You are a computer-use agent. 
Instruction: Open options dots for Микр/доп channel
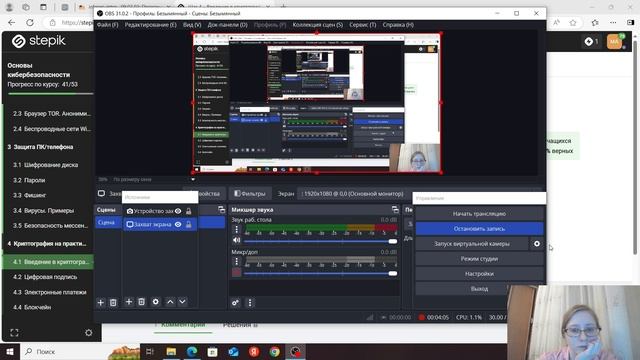point(236,262)
